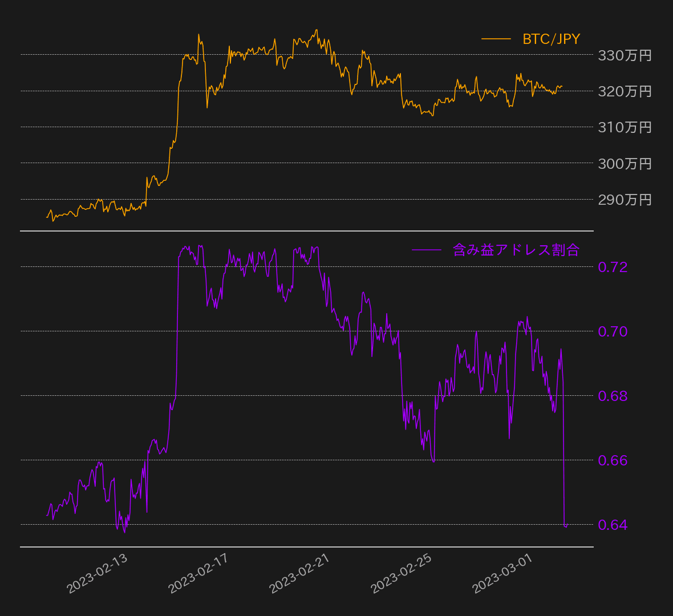Select the 2023-02-17 date tick

coord(199,573)
